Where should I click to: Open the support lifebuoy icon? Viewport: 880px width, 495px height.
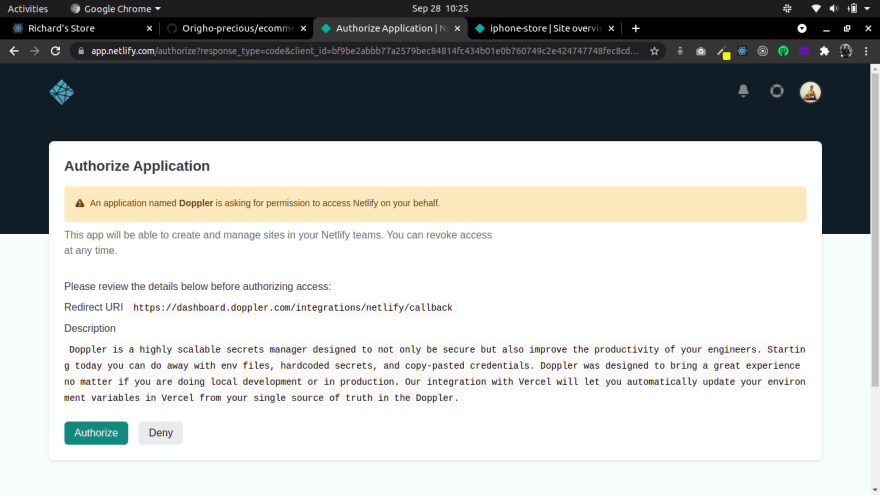(x=777, y=91)
